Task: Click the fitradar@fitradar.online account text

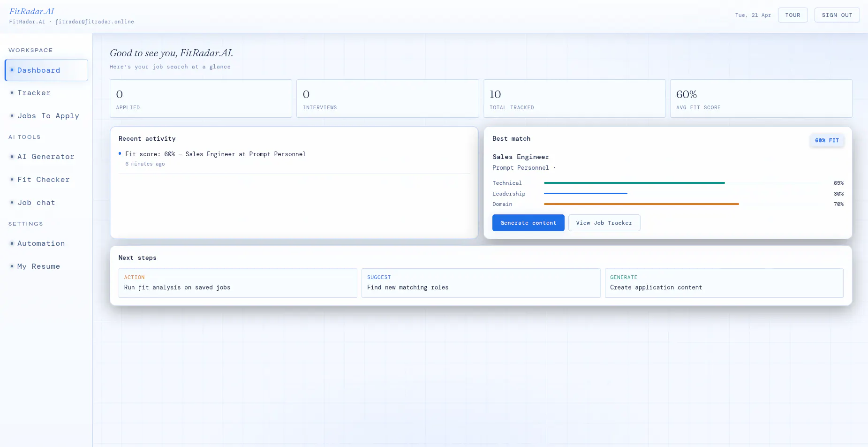Action: point(94,22)
